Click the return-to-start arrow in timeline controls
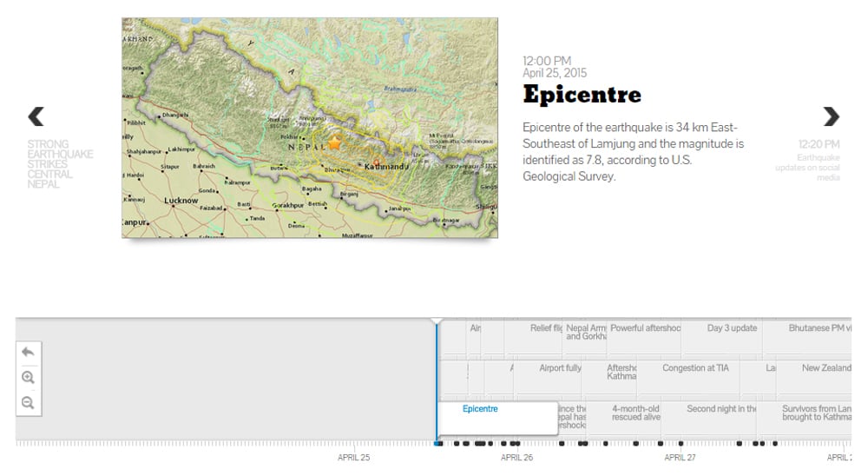868x476 pixels. click(x=29, y=352)
